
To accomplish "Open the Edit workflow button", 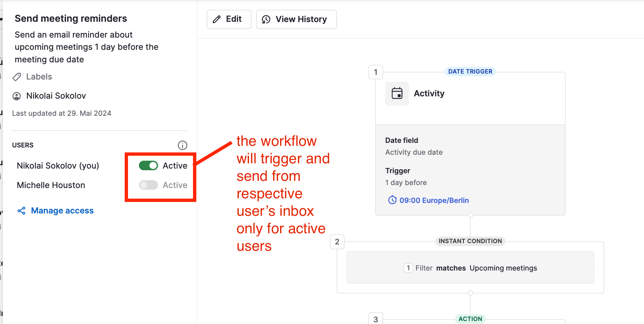I will [x=229, y=19].
